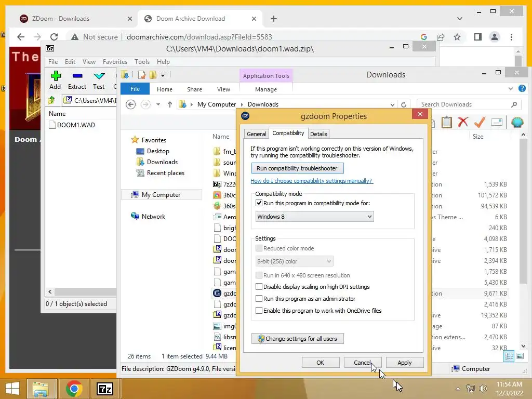
Task: Click Apply in gzdoom Properties
Action: pyautogui.click(x=404, y=362)
